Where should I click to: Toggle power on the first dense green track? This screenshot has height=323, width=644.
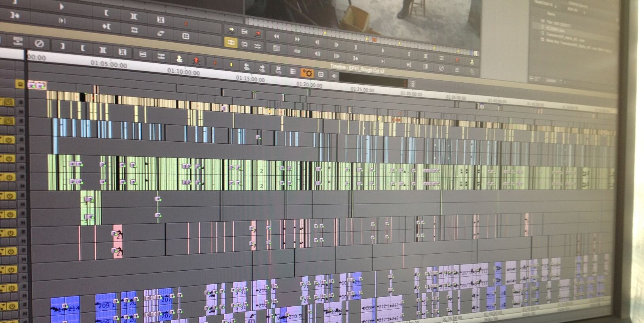(9, 158)
